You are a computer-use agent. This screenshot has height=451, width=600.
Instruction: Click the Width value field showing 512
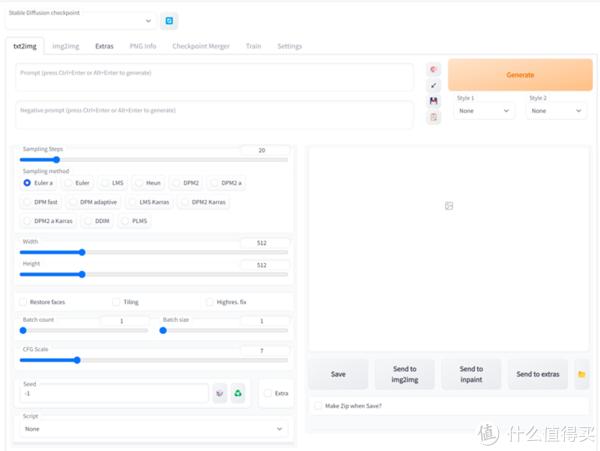[265, 243]
